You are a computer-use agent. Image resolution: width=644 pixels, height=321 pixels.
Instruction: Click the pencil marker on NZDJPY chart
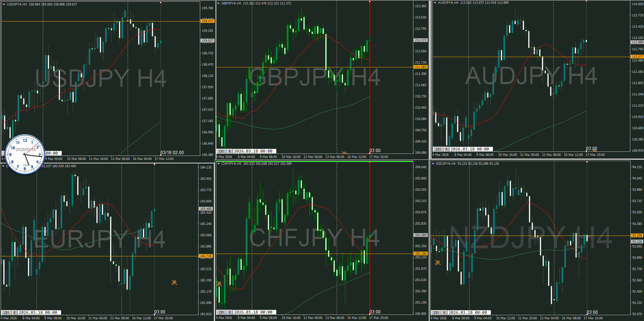coord(437,263)
